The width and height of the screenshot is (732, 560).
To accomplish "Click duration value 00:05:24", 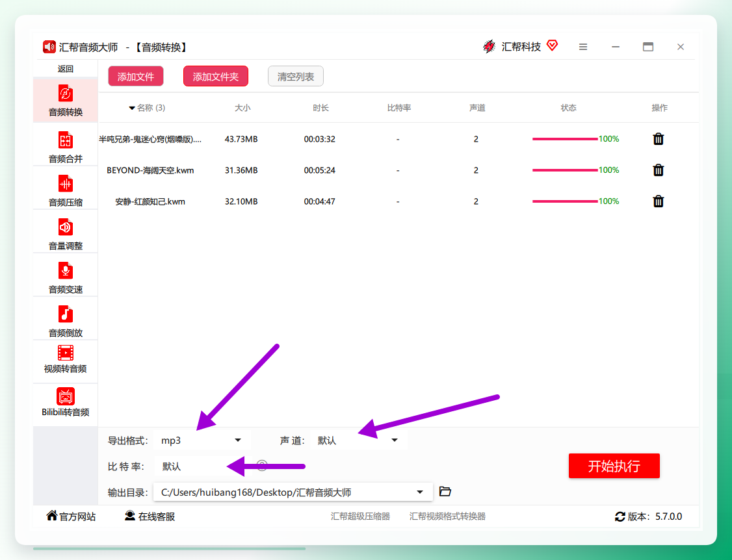I will click(320, 170).
